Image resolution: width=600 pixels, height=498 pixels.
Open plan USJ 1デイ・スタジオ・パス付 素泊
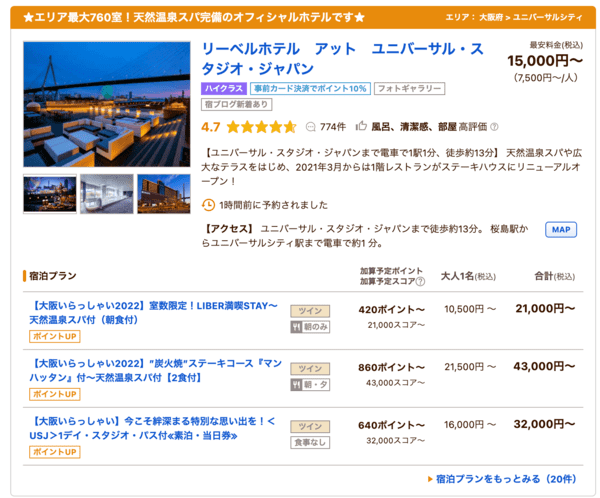click(152, 428)
